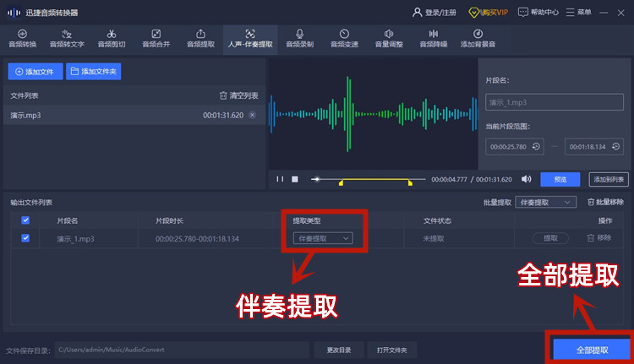Click the 全部提取 extract all button

pyautogui.click(x=592, y=350)
